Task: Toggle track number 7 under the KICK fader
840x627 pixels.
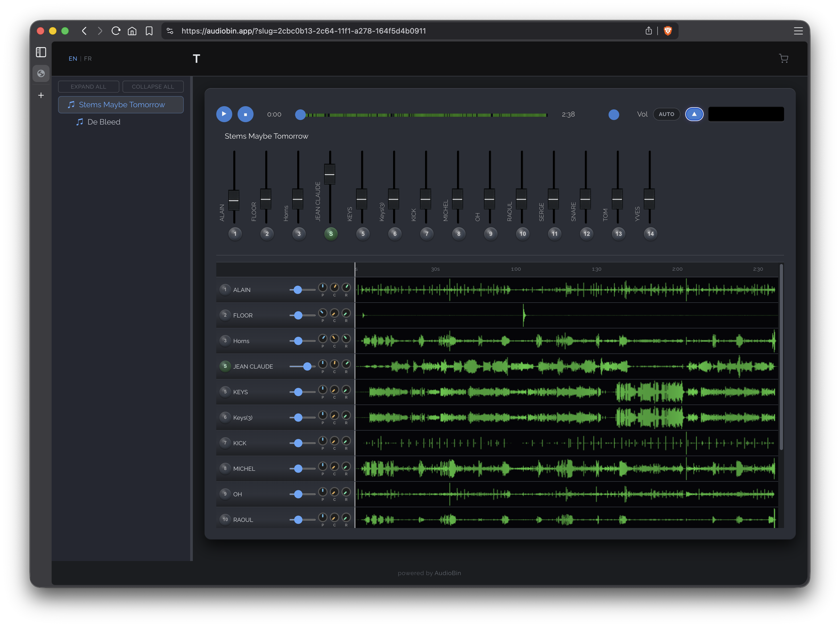Action: (426, 234)
